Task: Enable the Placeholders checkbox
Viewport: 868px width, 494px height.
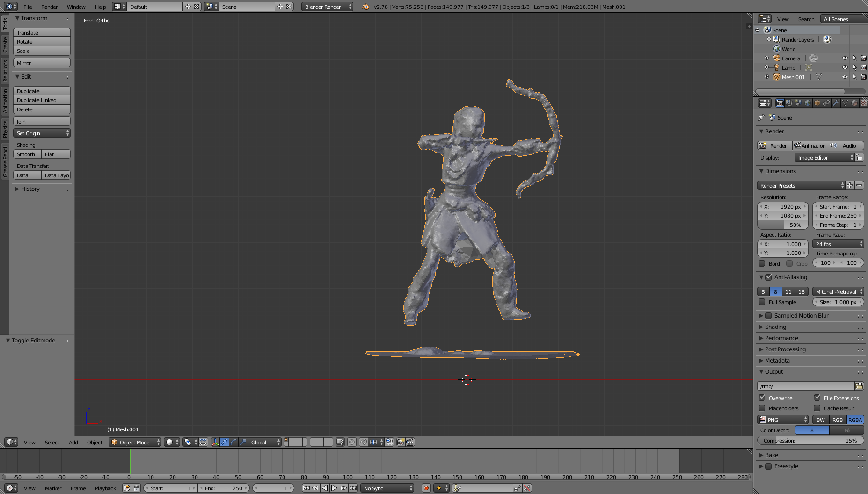Action: [x=762, y=408]
